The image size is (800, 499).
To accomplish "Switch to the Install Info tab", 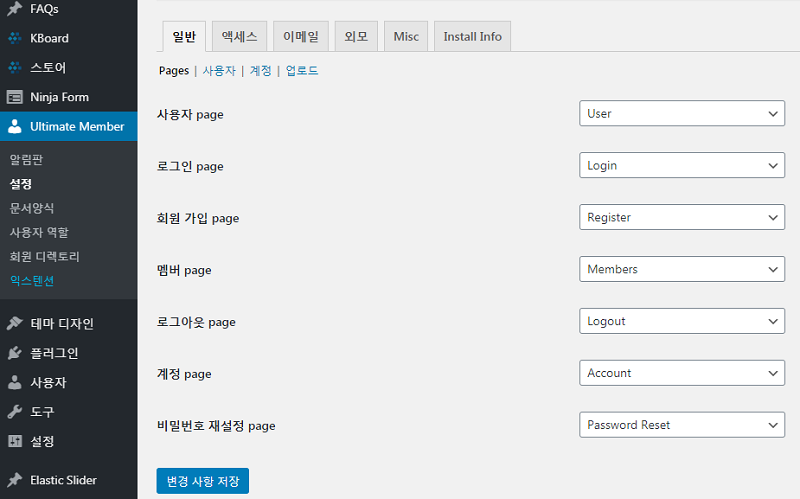I will (x=472, y=36).
